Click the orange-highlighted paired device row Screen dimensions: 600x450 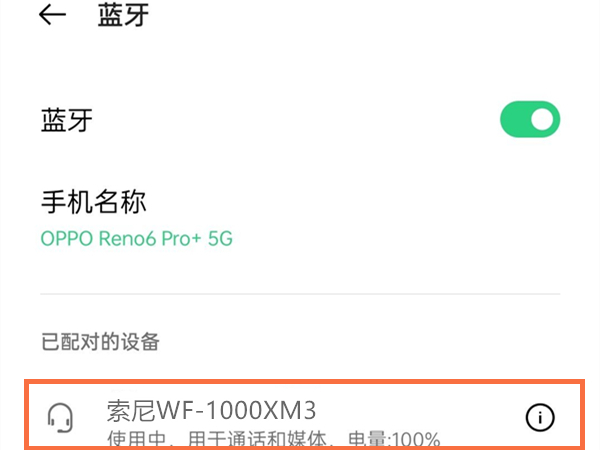tap(305, 415)
